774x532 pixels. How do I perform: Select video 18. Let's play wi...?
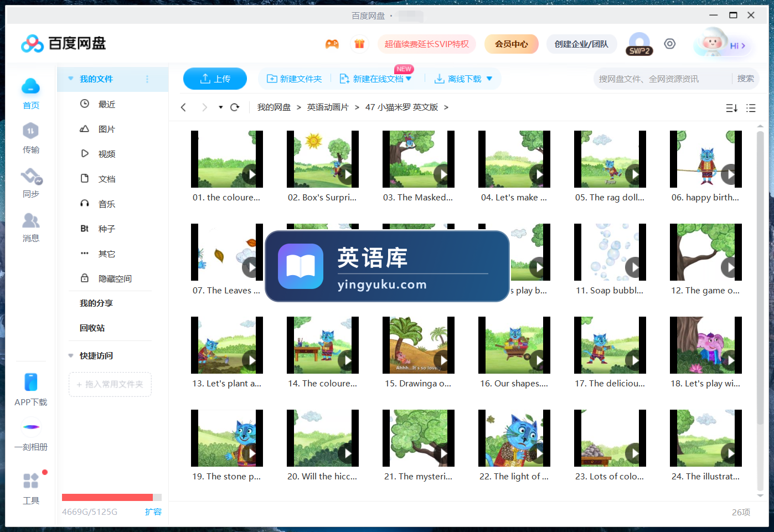coord(706,345)
